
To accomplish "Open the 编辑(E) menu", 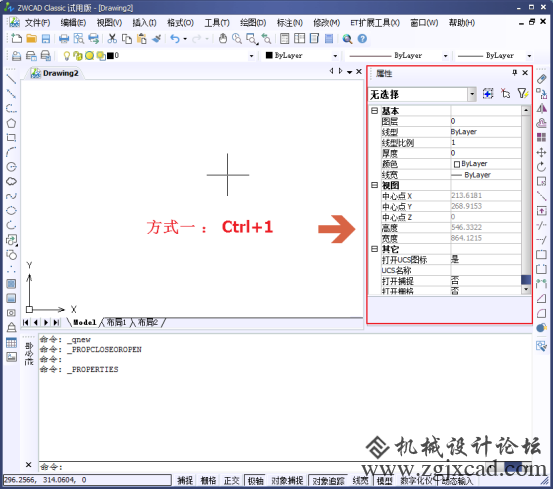I will pyautogui.click(x=73, y=23).
